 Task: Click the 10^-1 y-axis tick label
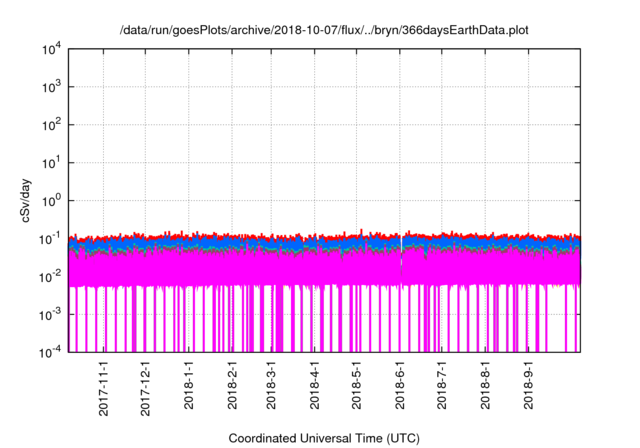click(x=50, y=239)
